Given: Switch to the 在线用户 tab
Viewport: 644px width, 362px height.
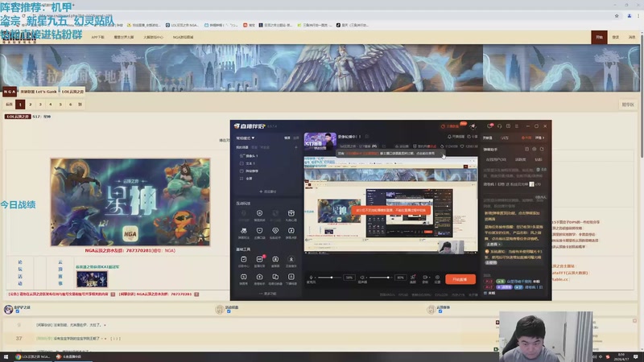Looking at the screenshot, I should (496, 159).
